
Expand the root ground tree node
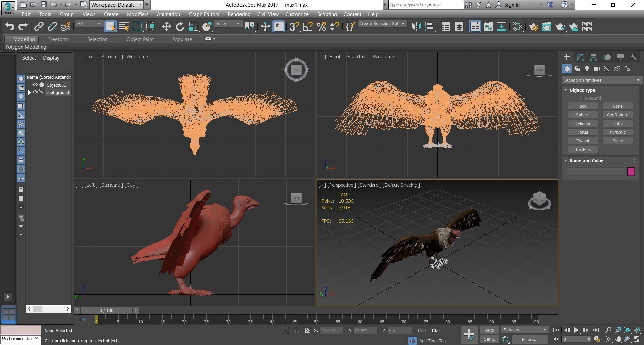tap(29, 92)
